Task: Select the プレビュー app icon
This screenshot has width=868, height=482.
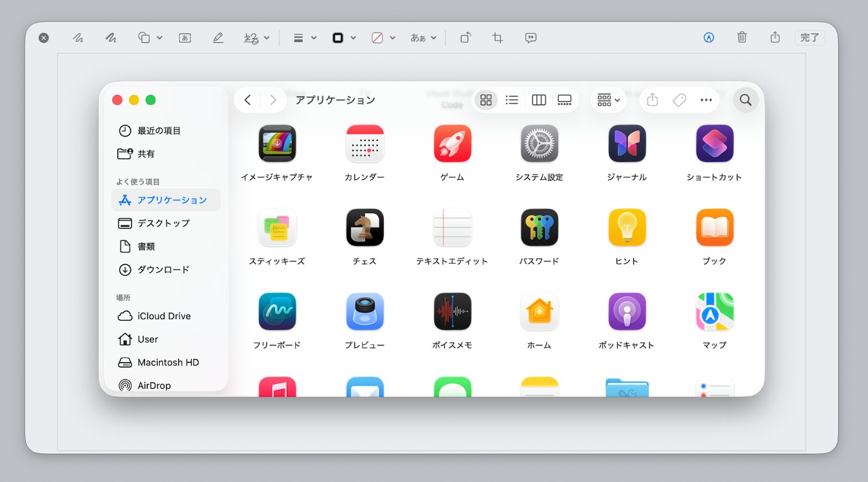Action: click(x=365, y=312)
